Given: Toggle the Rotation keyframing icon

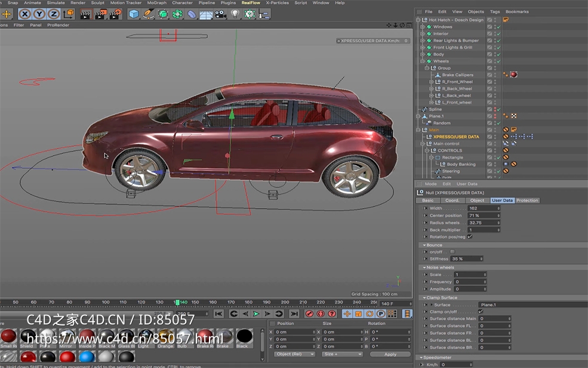Looking at the screenshot, I should coord(370,313).
